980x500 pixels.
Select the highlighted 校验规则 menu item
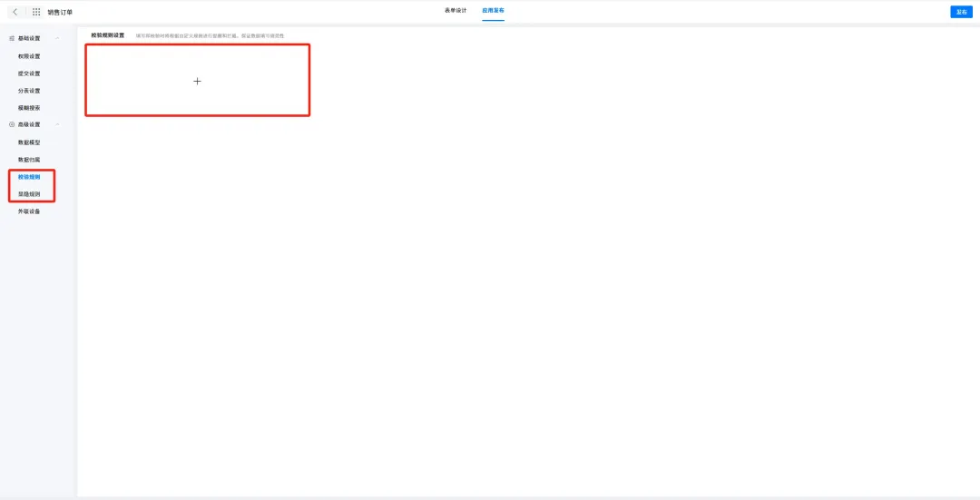(29, 177)
